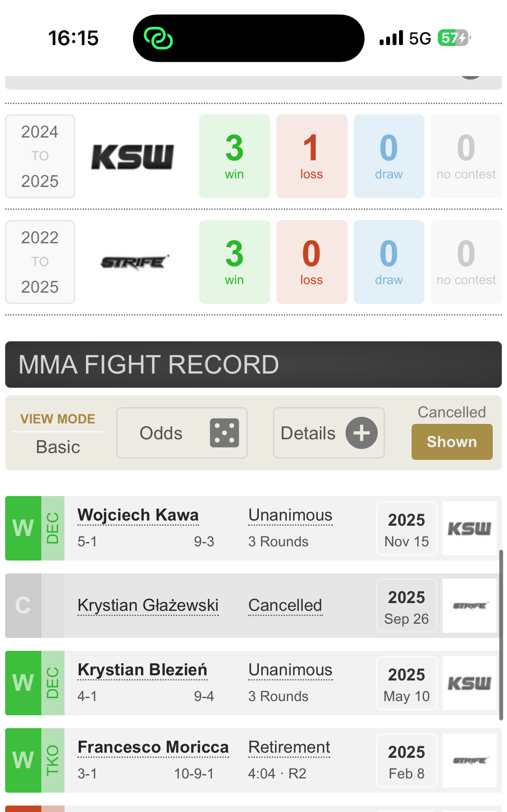Image resolution: width=507 pixels, height=812 pixels.
Task: Tap Strife logo on Francesco Moricca fight
Action: [469, 760]
